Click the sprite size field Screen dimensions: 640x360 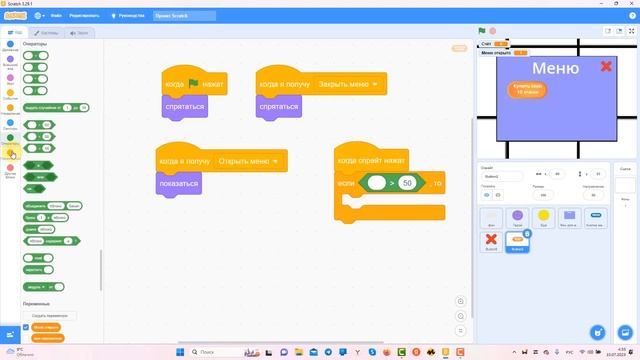click(543, 195)
